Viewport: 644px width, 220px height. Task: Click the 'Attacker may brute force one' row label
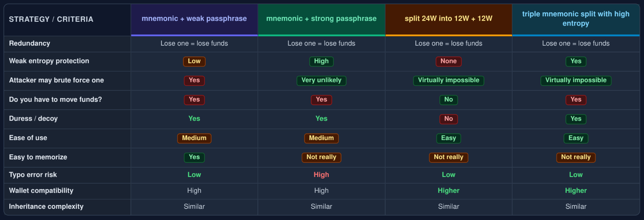57,80
